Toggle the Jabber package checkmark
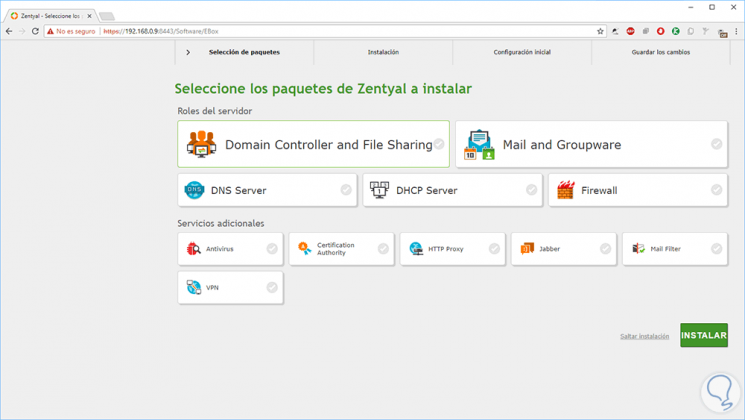The width and height of the screenshot is (745, 420). tap(605, 249)
